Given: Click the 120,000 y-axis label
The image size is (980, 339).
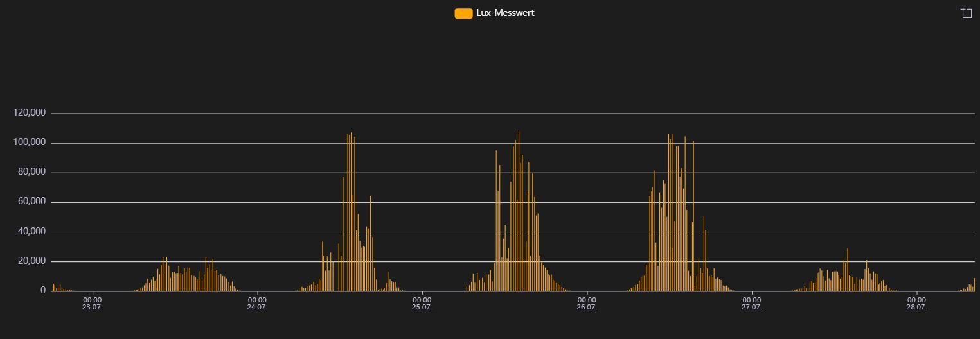Looking at the screenshot, I should 30,113.
